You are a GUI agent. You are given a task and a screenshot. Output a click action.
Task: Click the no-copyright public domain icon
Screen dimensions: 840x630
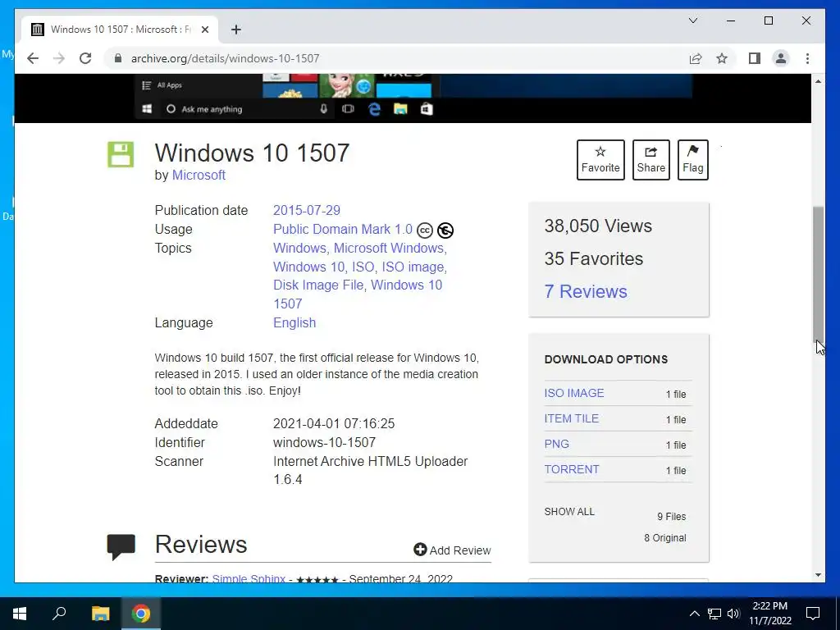pos(445,231)
